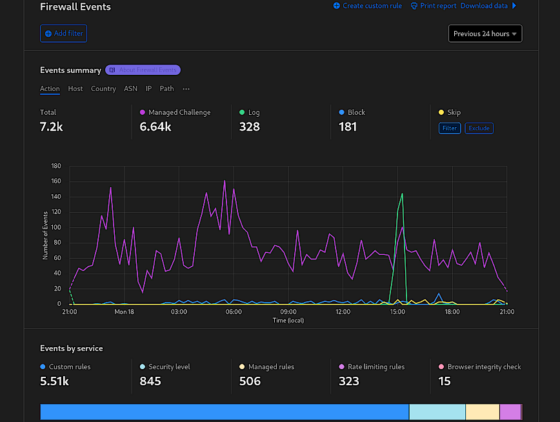Open the Previous 24 hours dropdown

click(x=485, y=34)
